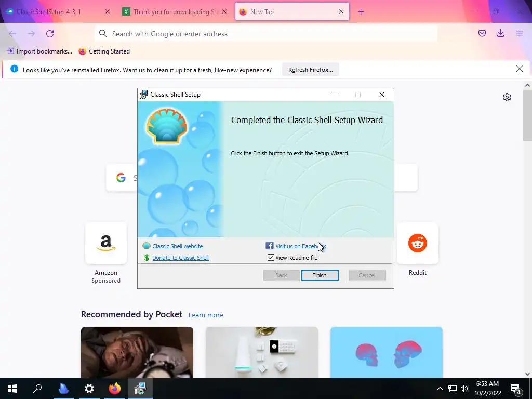The image size is (532, 399).
Task: Open new tab page settings gear
Action: pos(507,97)
